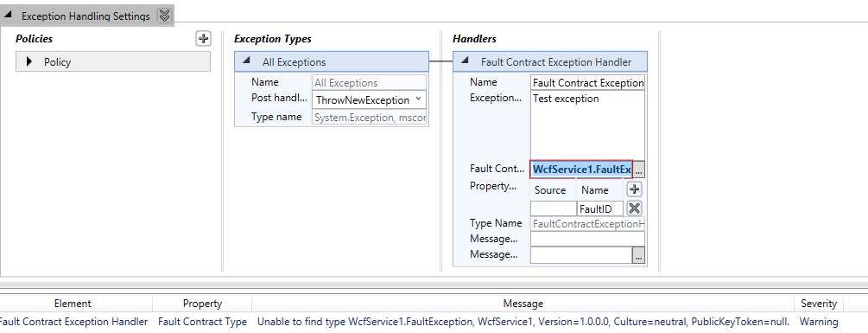Edit the FaultID name field
Screen dimensions: 868x333
pyautogui.click(x=600, y=209)
